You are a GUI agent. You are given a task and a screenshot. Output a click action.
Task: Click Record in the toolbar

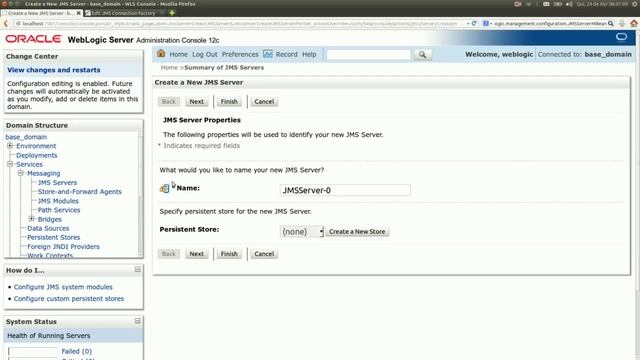click(x=287, y=54)
